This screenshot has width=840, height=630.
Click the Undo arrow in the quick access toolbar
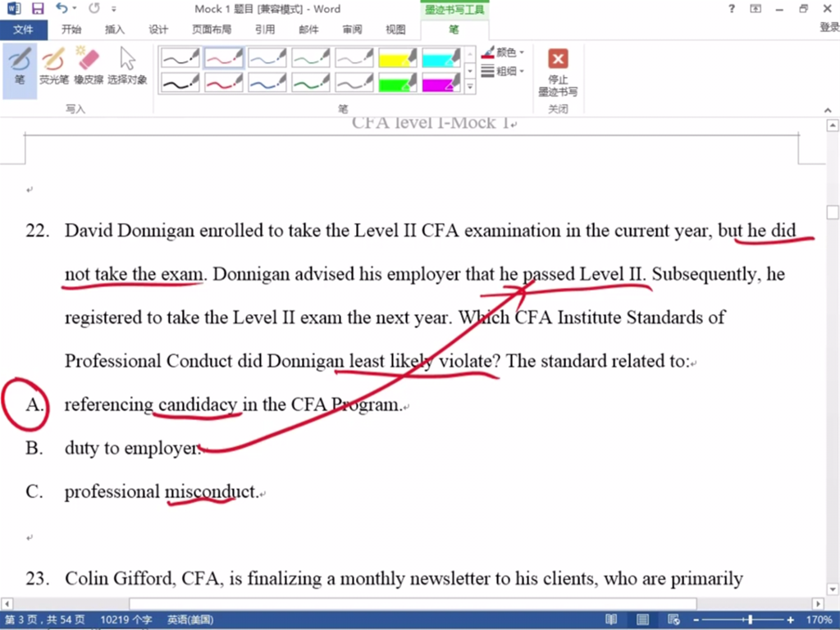click(62, 9)
